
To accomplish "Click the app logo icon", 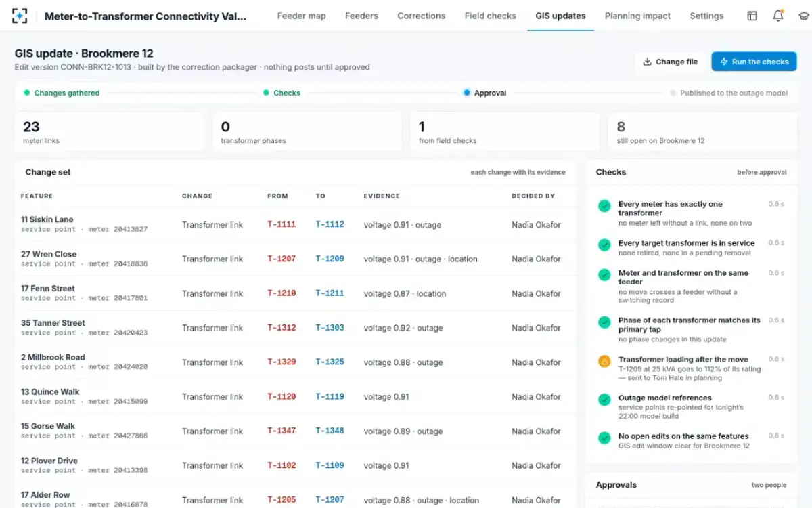I will click(x=20, y=16).
